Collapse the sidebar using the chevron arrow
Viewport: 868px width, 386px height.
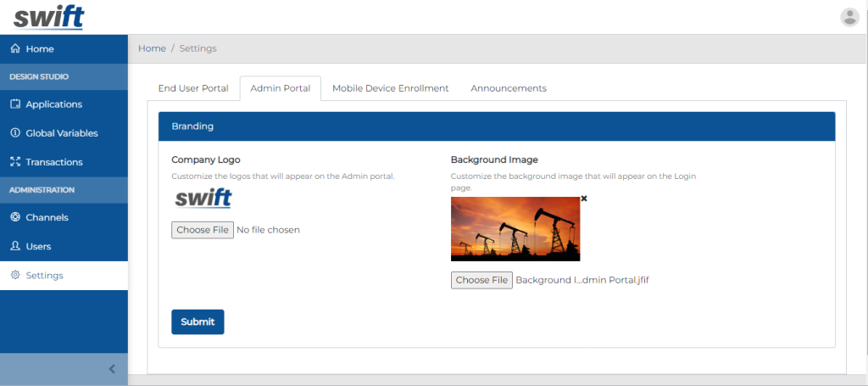pyautogui.click(x=112, y=369)
